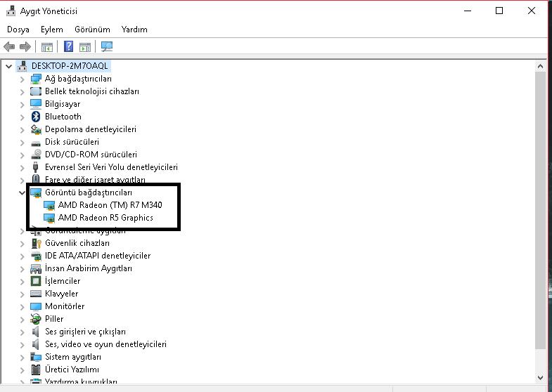
Task: Expand the Disk sürücüleri category
Action: 22,142
